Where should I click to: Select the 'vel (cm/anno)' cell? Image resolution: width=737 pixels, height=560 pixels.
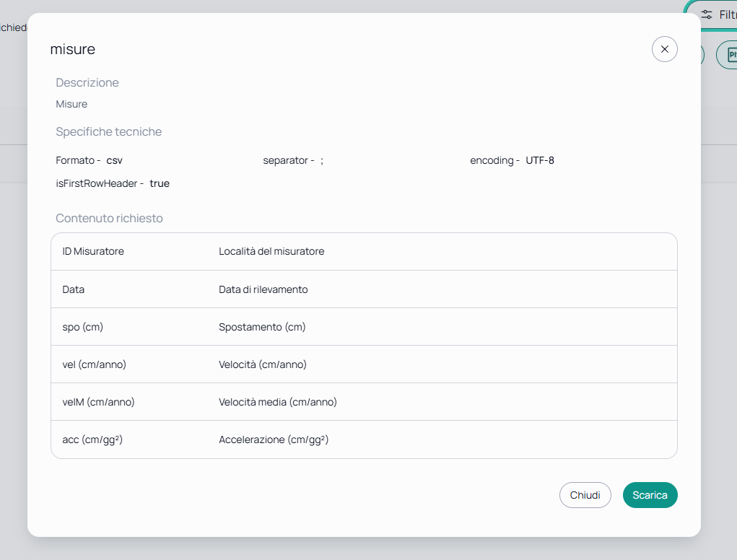94,364
